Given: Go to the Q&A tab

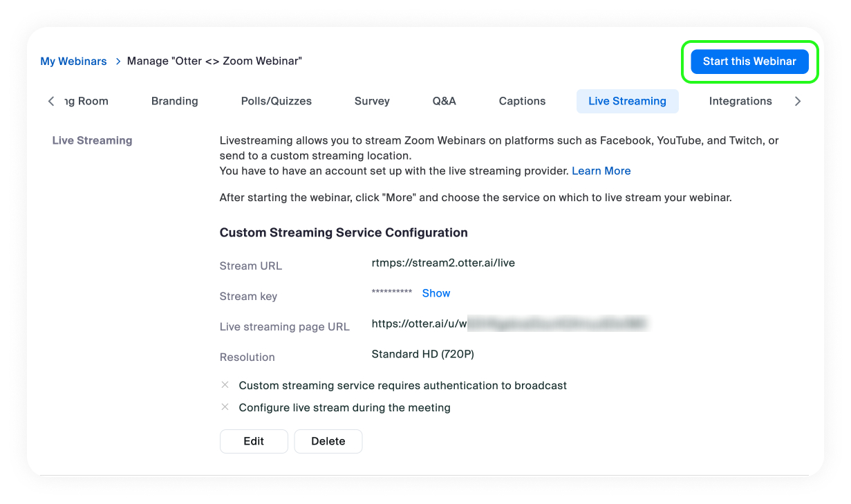Looking at the screenshot, I should [x=444, y=101].
